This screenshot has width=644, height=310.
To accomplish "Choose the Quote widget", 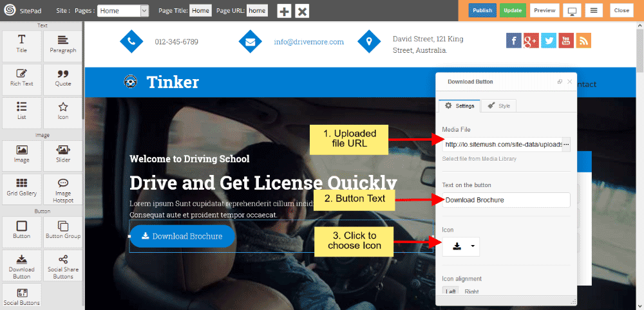I will click(63, 77).
